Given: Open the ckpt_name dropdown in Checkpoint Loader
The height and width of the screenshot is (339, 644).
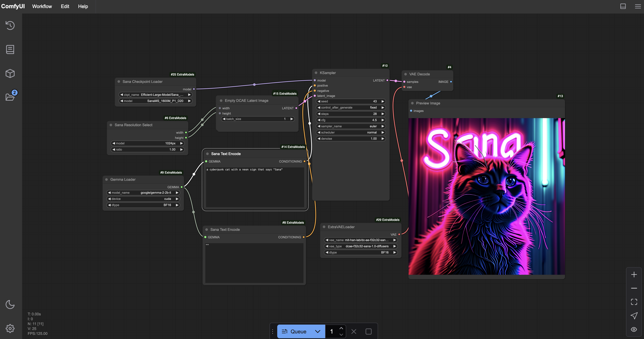Looking at the screenshot, I should [x=155, y=95].
